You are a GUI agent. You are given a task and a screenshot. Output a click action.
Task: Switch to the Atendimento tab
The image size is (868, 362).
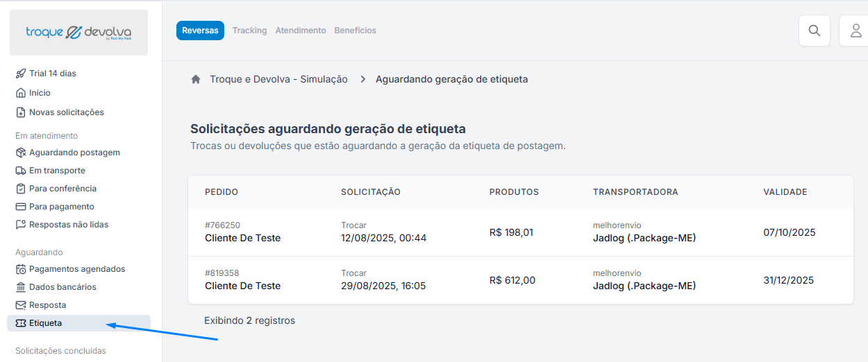(x=301, y=31)
